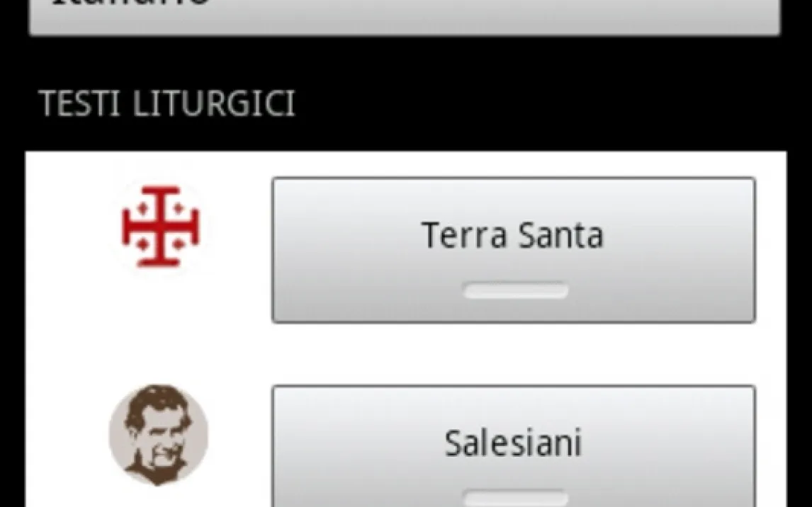Click the partially visible language selector field

405,17
